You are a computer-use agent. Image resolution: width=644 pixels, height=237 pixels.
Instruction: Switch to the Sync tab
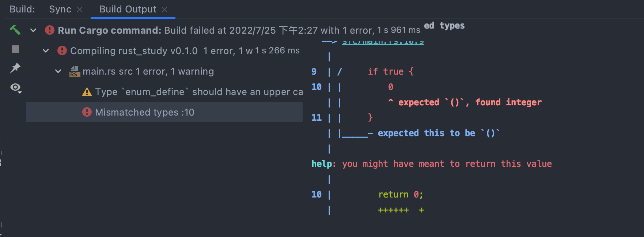(60, 9)
